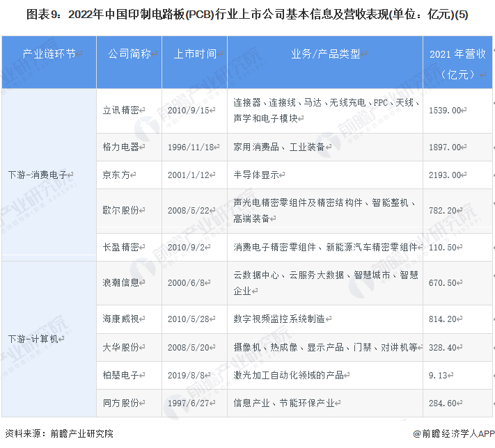Click the listing date '2008/5/20'
Screen dimensions: 495x448
[189, 348]
